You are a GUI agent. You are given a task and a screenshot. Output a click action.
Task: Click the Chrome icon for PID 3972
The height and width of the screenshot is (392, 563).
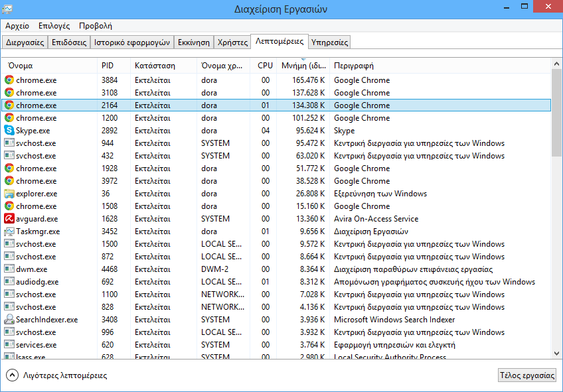(9, 181)
